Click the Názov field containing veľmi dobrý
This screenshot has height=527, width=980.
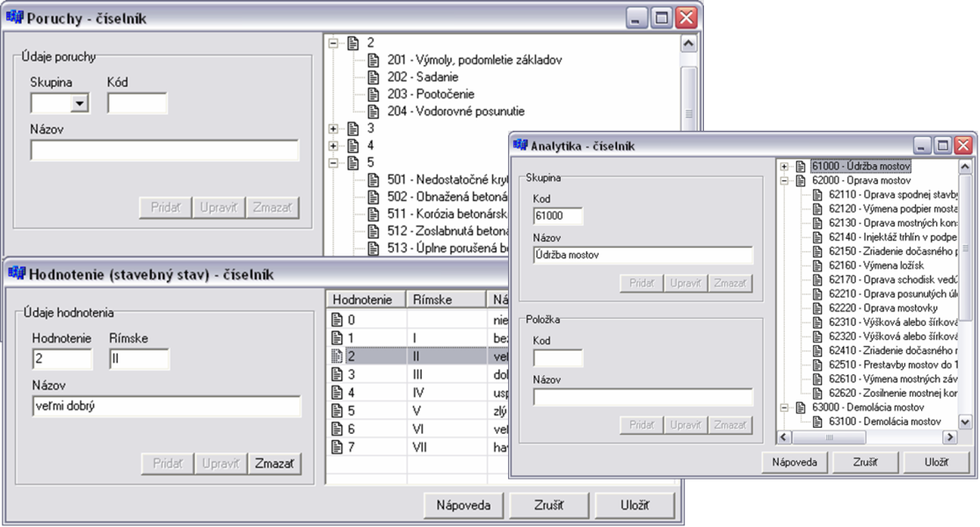(x=166, y=406)
